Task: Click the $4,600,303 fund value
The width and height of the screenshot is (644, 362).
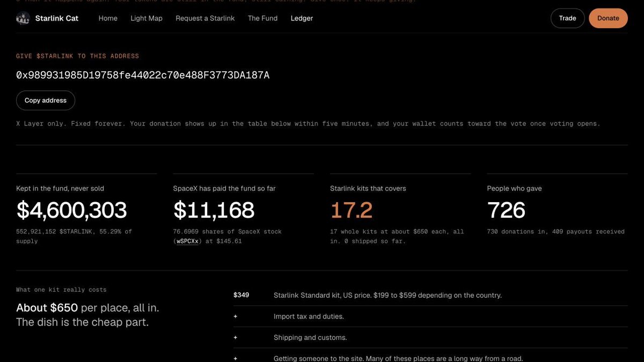Action: pos(71,210)
